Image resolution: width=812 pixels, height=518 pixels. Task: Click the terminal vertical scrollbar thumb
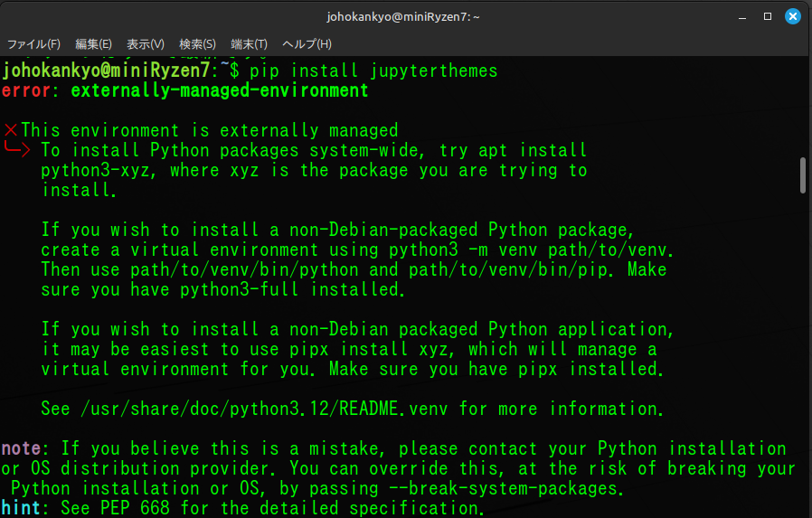pos(802,175)
